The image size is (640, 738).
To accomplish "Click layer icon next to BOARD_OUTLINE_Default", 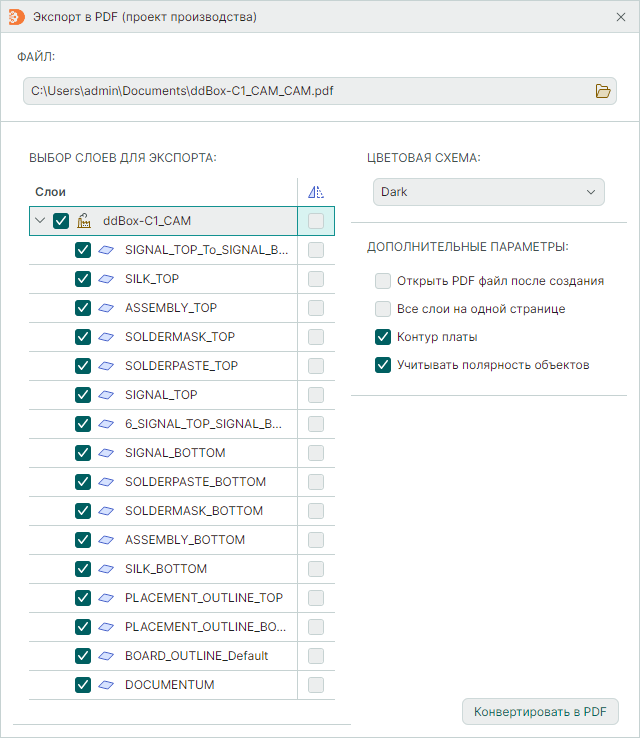I will tap(106, 656).
